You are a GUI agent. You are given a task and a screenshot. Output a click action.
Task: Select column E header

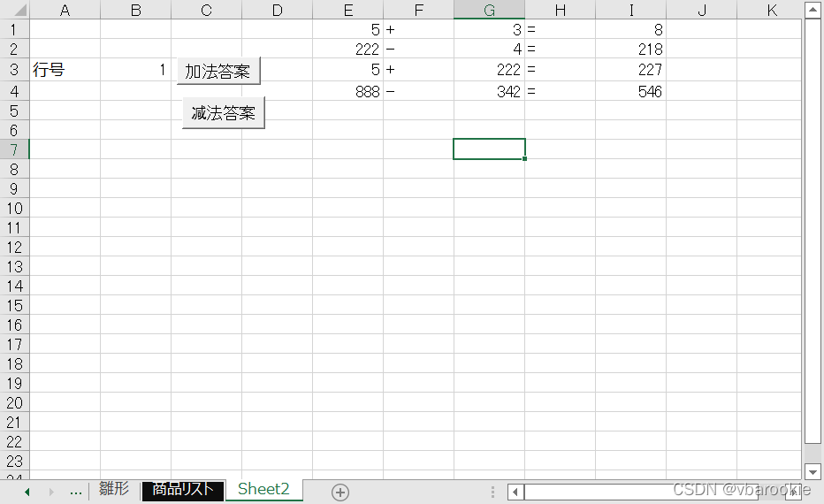[347, 10]
